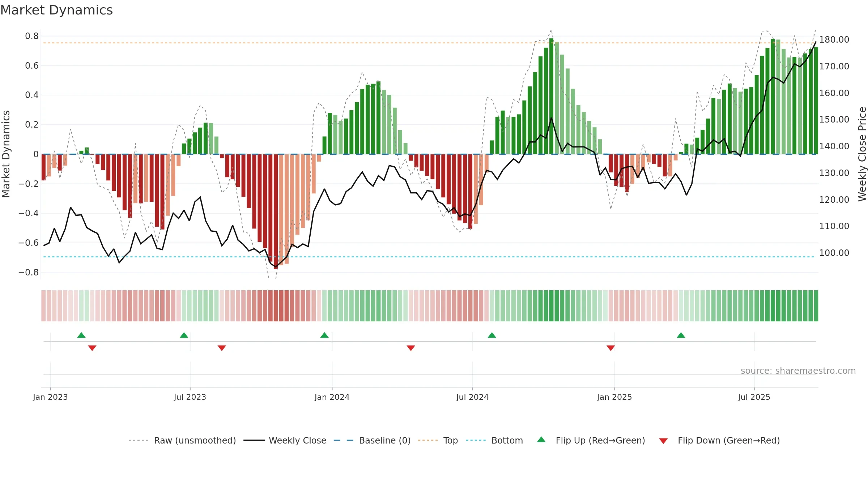Click the Jul 2023 x-axis label
The width and height of the screenshot is (868, 488).
click(x=190, y=397)
